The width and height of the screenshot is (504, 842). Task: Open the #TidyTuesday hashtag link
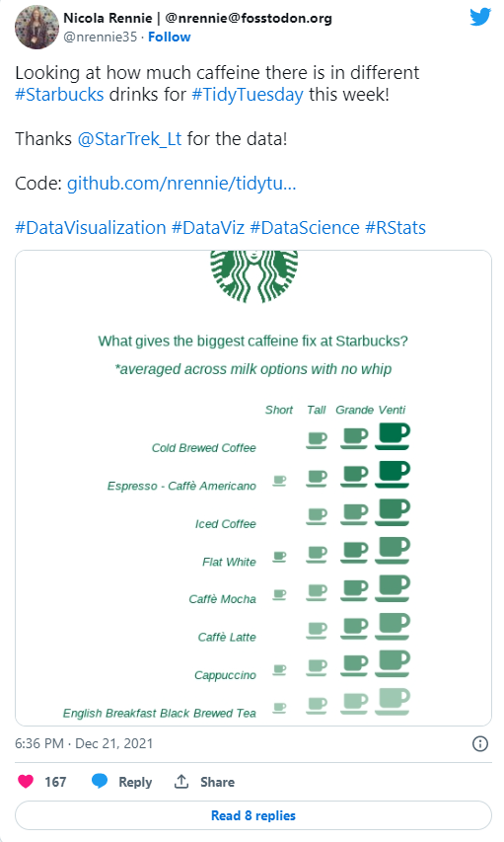pyautogui.click(x=248, y=95)
